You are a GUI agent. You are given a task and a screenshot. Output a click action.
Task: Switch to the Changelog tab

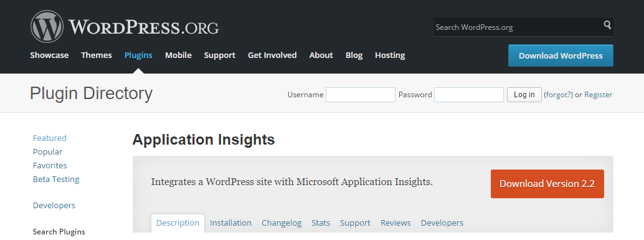coord(282,223)
